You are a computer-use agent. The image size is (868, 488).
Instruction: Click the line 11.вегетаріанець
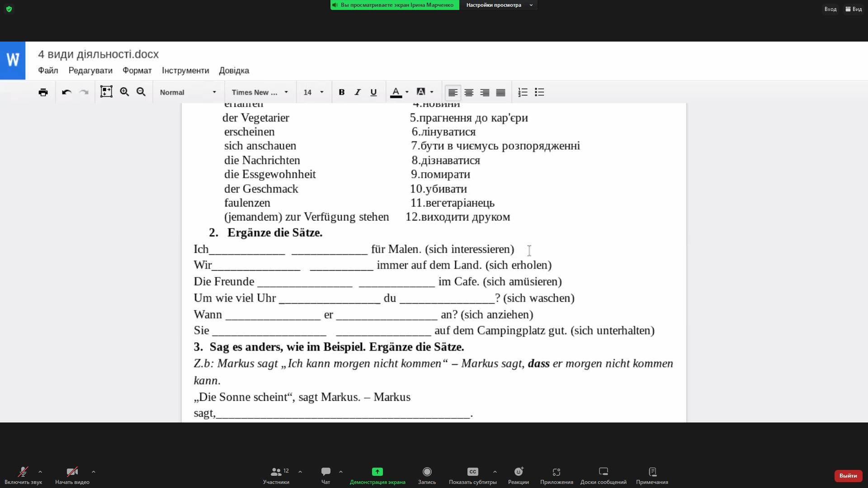pyautogui.click(x=452, y=203)
